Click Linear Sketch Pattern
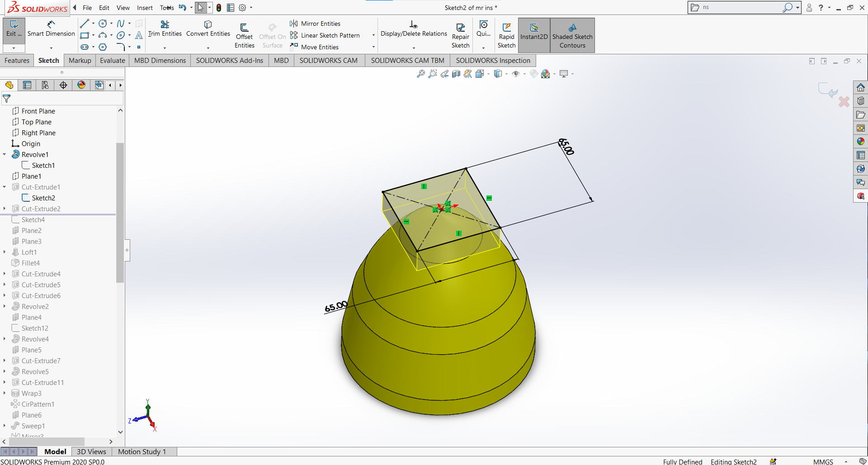 (x=325, y=35)
